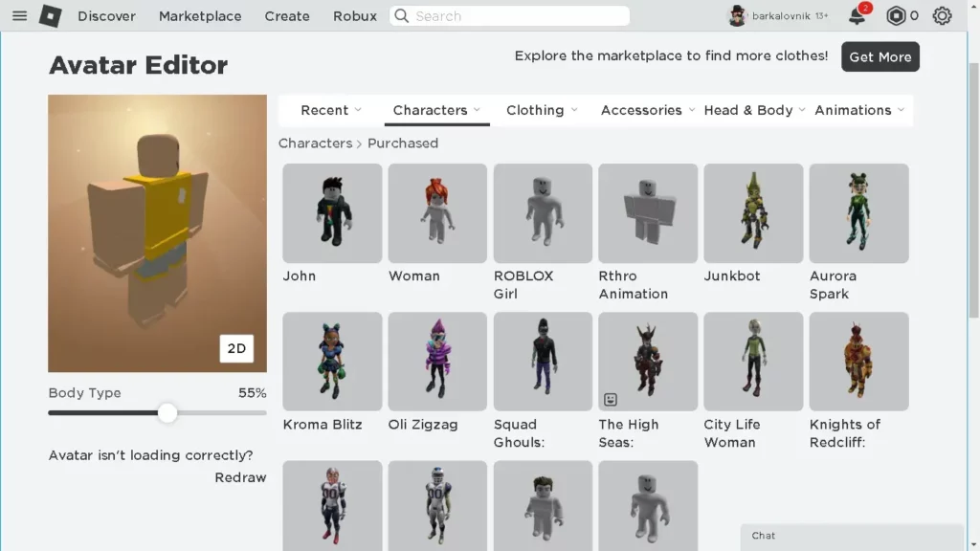Open the Head & Body dropdown
The image size is (980, 551).
pyautogui.click(x=754, y=110)
